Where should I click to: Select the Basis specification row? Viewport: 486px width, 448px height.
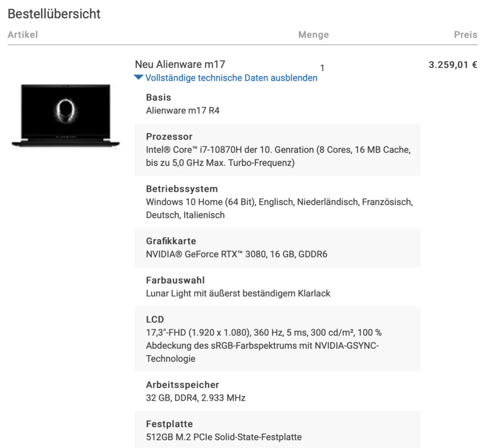[x=158, y=97]
